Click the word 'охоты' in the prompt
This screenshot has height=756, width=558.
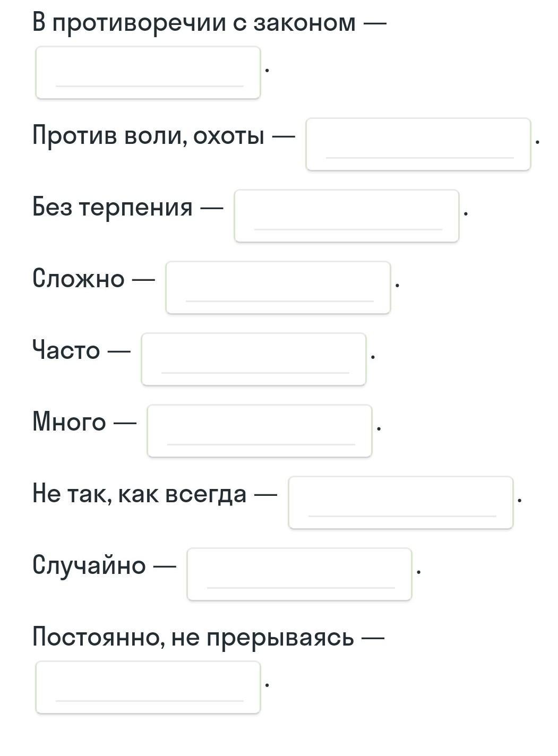[x=228, y=136]
